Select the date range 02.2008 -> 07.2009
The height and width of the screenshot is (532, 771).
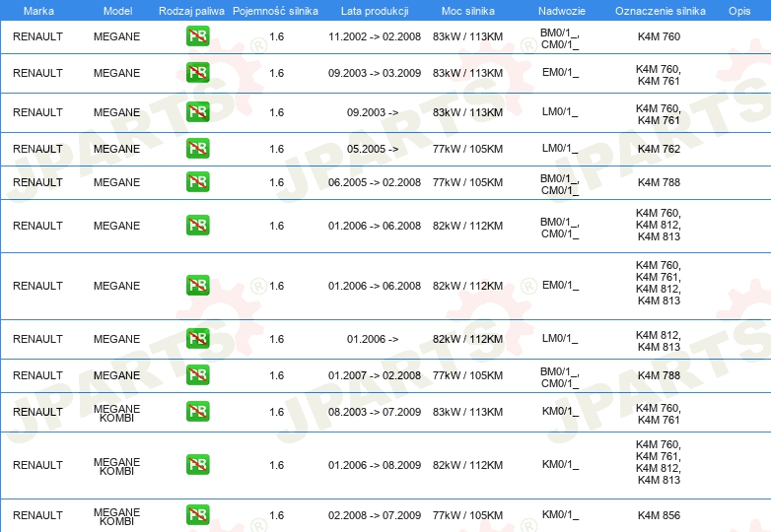point(375,515)
